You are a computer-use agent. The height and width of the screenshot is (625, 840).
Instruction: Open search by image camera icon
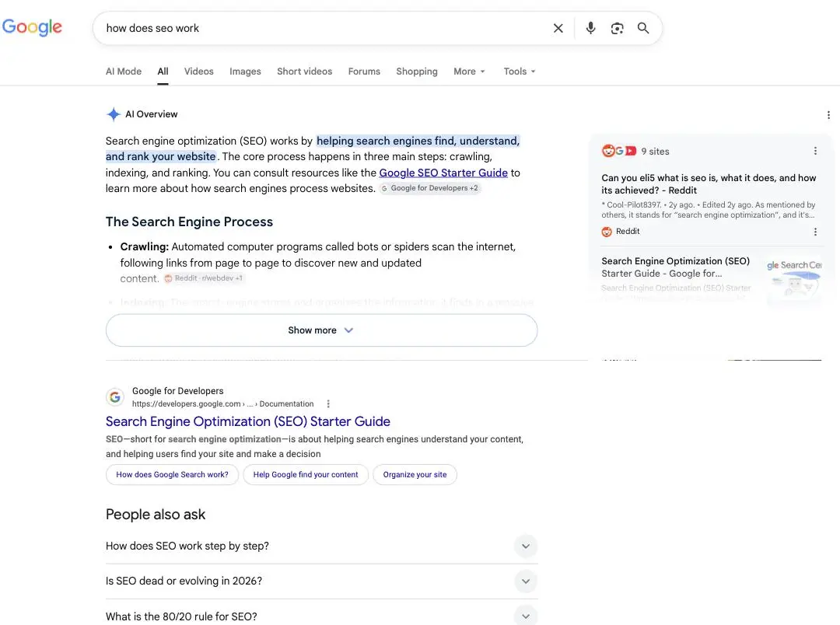tap(617, 29)
